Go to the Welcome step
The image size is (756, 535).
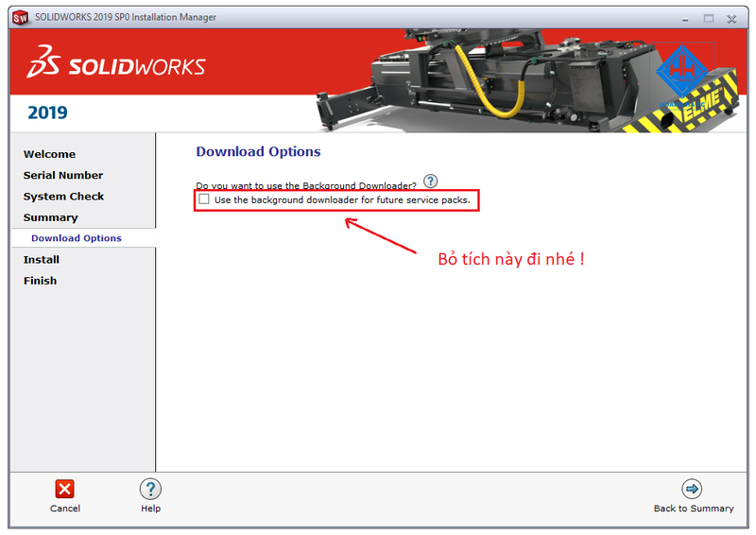tap(50, 154)
